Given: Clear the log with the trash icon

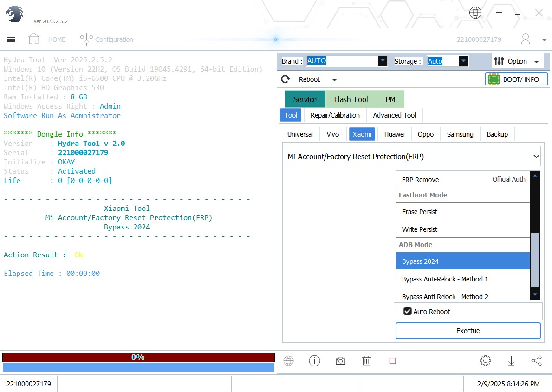Looking at the screenshot, I should click(366, 361).
